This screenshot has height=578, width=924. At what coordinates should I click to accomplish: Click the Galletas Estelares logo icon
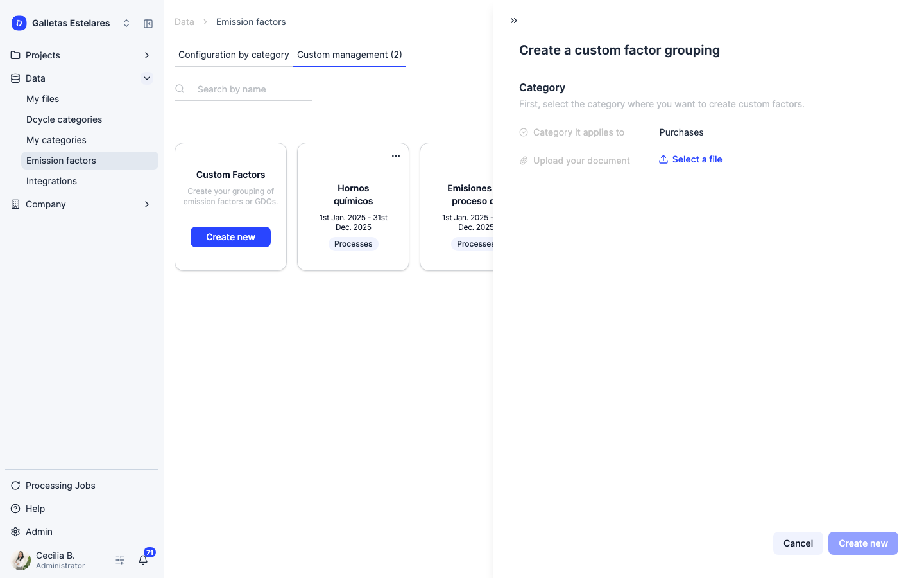click(19, 23)
